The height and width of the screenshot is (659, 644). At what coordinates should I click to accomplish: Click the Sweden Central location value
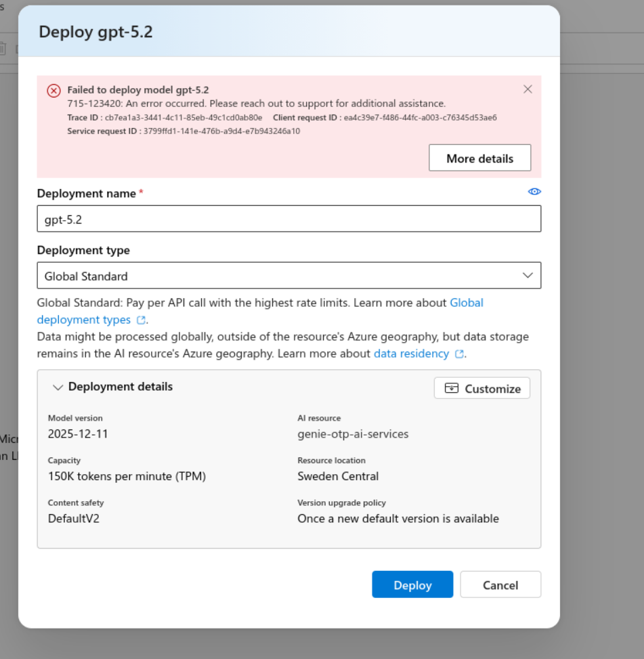tap(338, 477)
